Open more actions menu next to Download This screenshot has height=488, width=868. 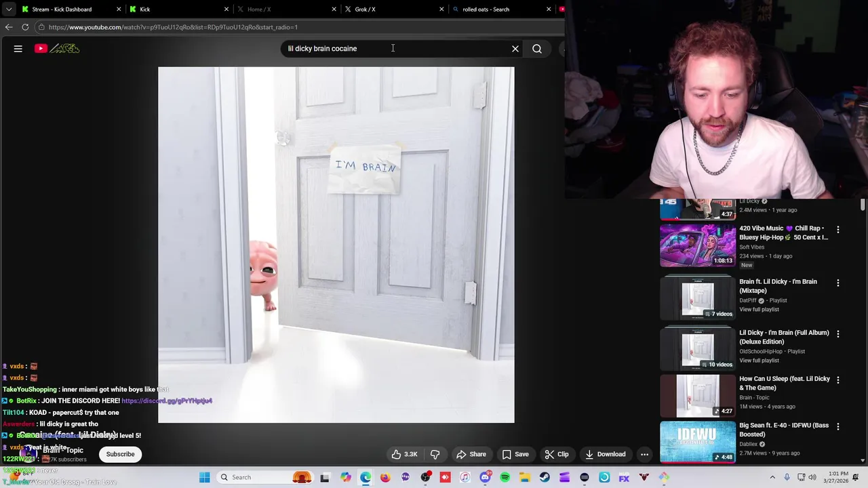(x=645, y=454)
